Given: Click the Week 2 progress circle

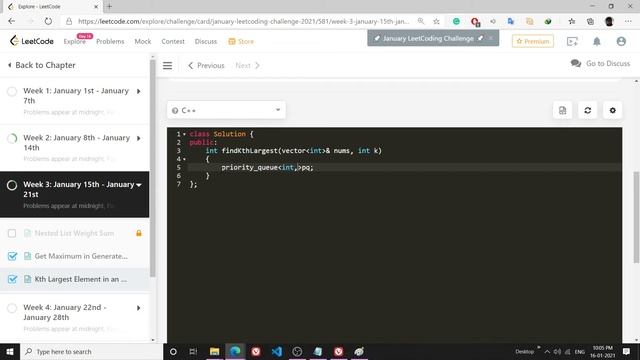Looking at the screenshot, I should (x=12, y=138).
